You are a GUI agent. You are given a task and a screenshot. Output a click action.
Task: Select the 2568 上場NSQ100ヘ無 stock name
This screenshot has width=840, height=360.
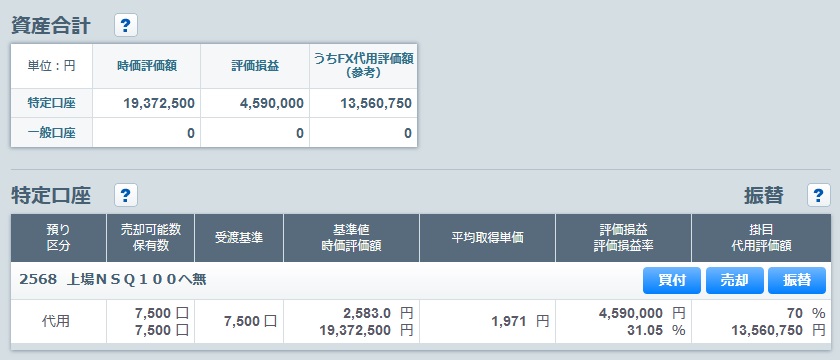[x=113, y=280]
